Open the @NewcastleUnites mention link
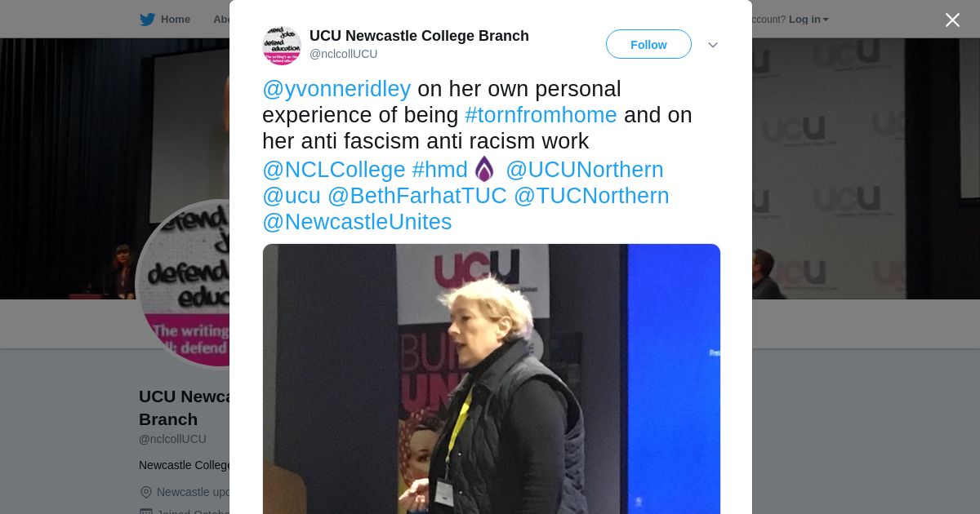 click(357, 222)
